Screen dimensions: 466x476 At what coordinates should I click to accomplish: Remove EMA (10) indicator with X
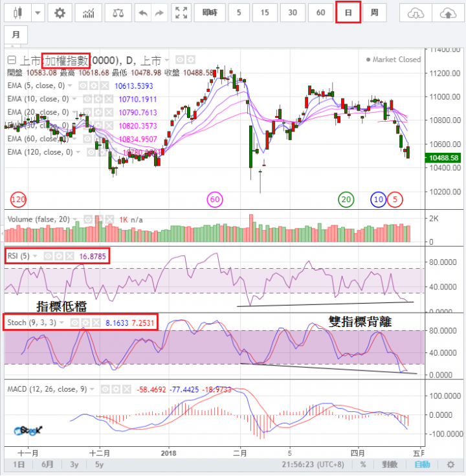pyautogui.click(x=109, y=99)
